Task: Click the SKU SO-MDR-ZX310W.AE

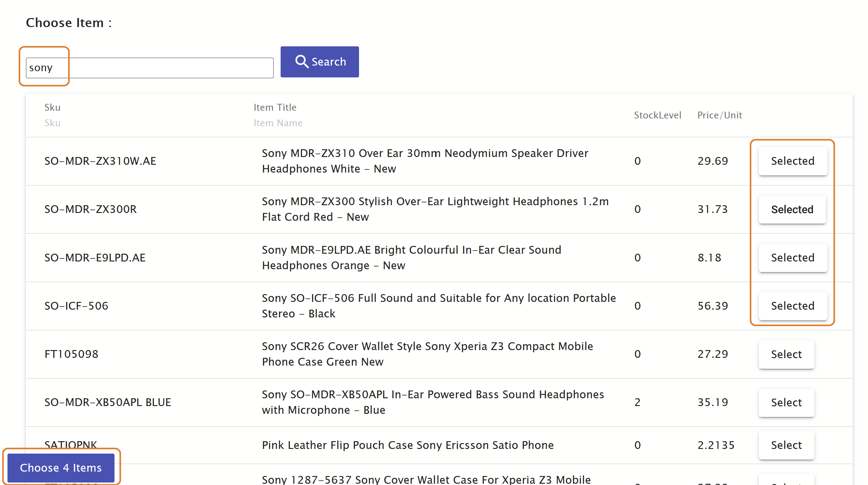Action: click(100, 161)
